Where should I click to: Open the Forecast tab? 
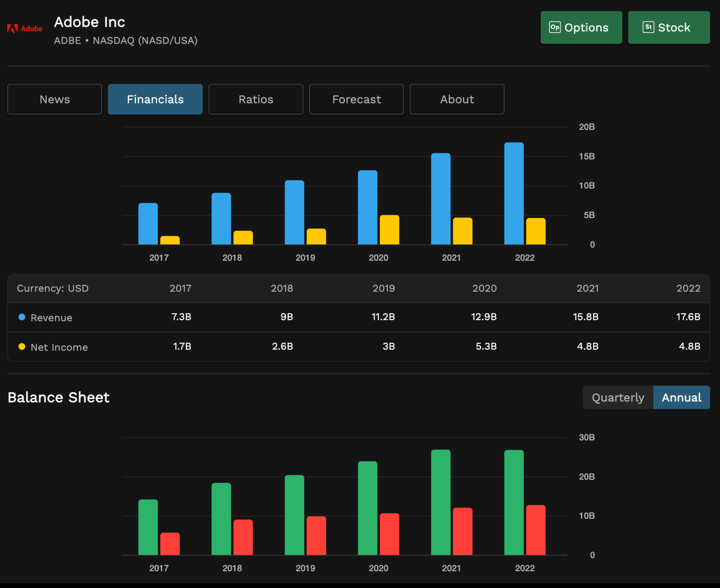[x=356, y=99]
